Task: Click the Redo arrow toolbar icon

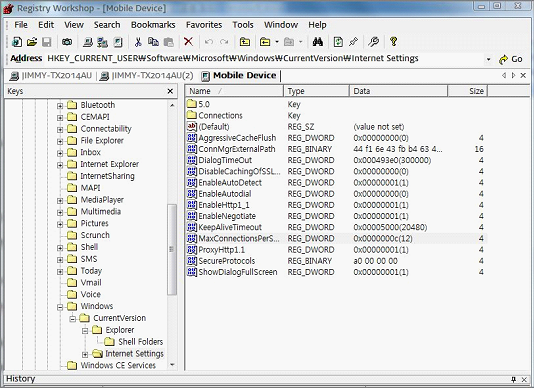Action: click(224, 42)
